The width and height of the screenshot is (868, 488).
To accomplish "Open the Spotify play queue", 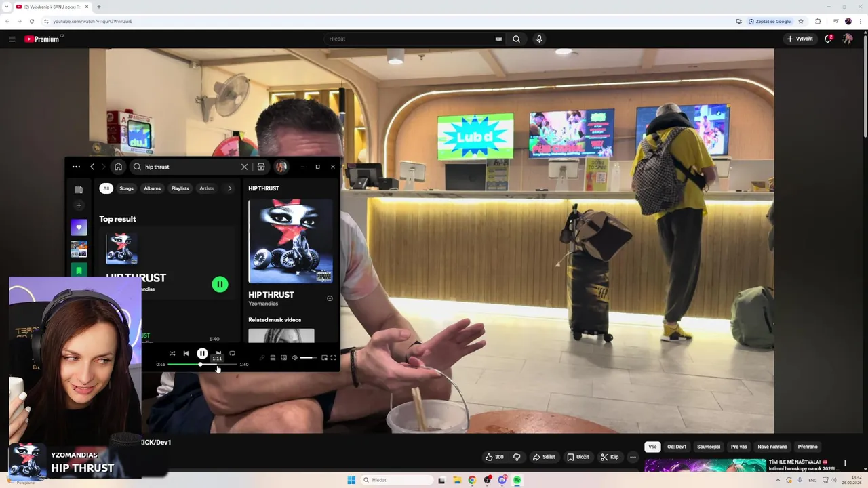I will 273,358.
